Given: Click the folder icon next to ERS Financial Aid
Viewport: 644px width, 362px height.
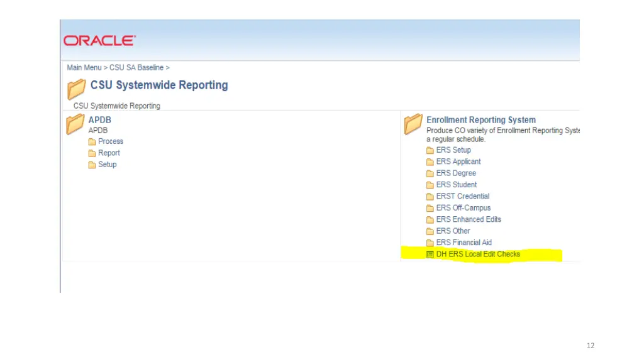Looking at the screenshot, I should point(430,243).
